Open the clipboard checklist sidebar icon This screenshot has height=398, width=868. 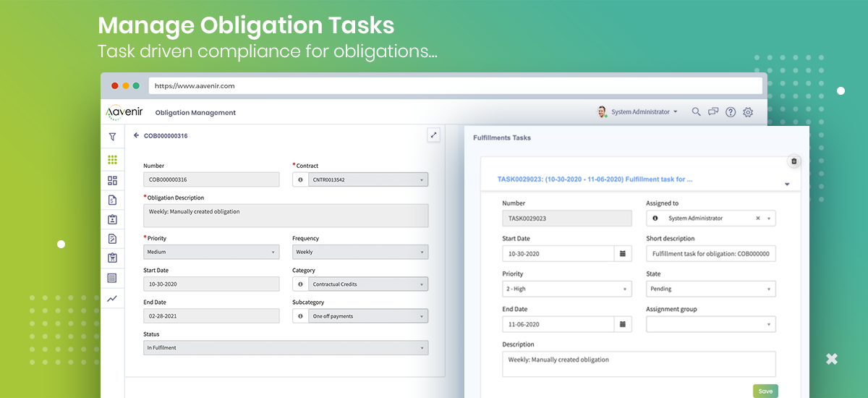[x=112, y=258]
